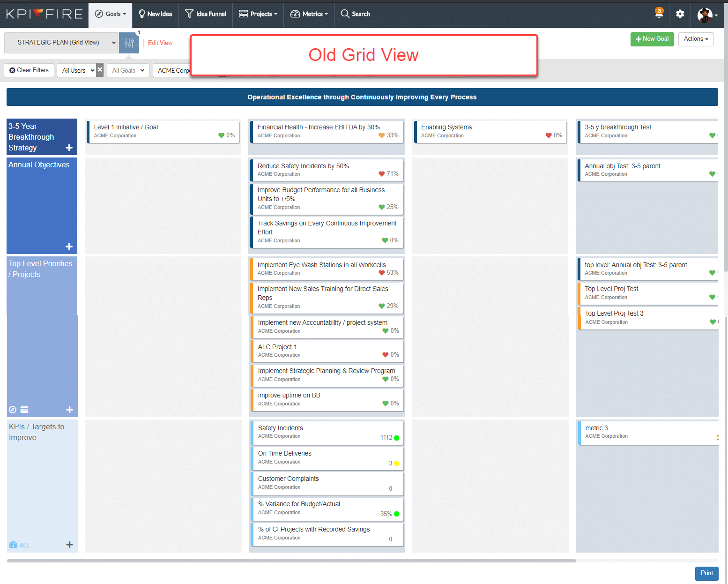
Task: Open the filter sliders panel icon
Action: coord(129,43)
